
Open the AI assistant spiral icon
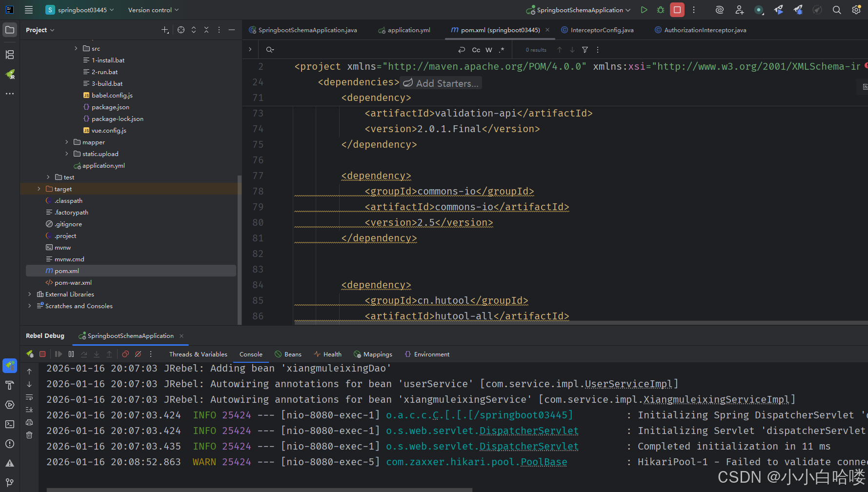tap(719, 10)
